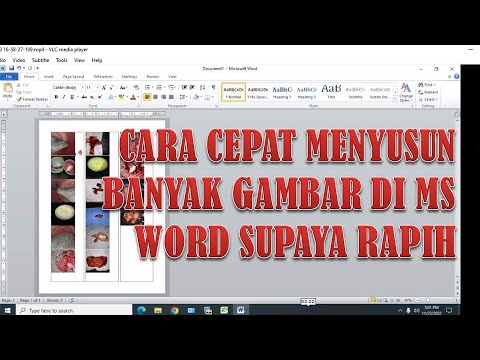Click the Increase Indent icon
This screenshot has width=480, height=360.
192,87
